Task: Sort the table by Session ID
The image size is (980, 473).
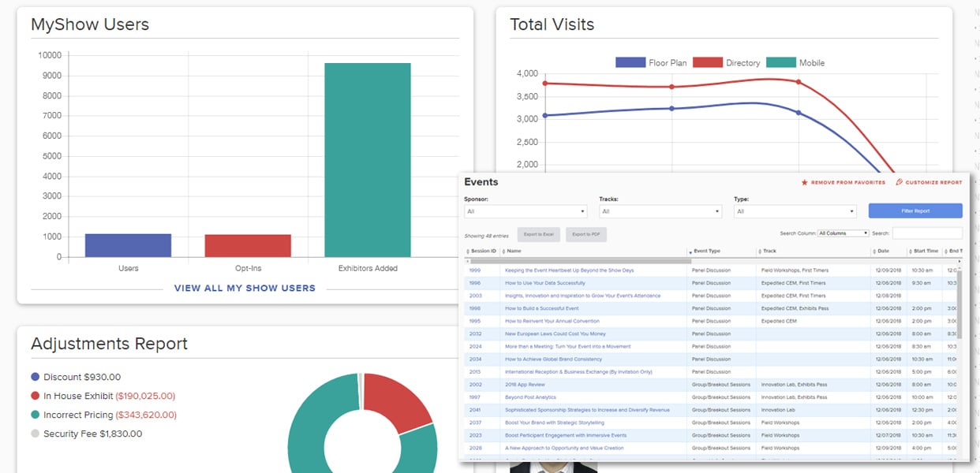Action: (x=483, y=251)
